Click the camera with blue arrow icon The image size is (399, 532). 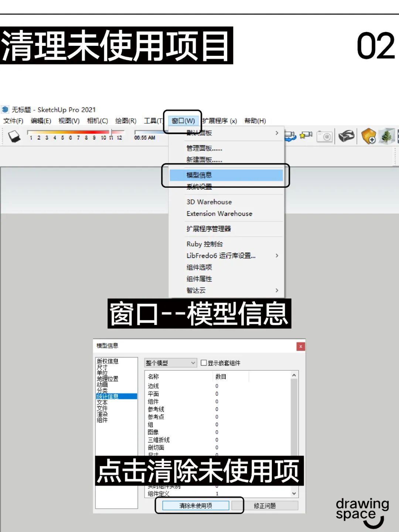point(290,136)
